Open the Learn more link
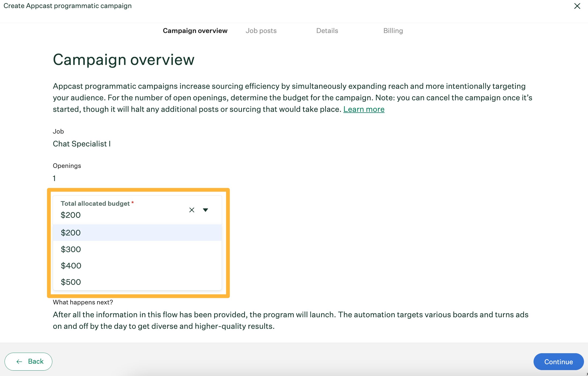Screen dimensions: 588x376 coord(364,109)
